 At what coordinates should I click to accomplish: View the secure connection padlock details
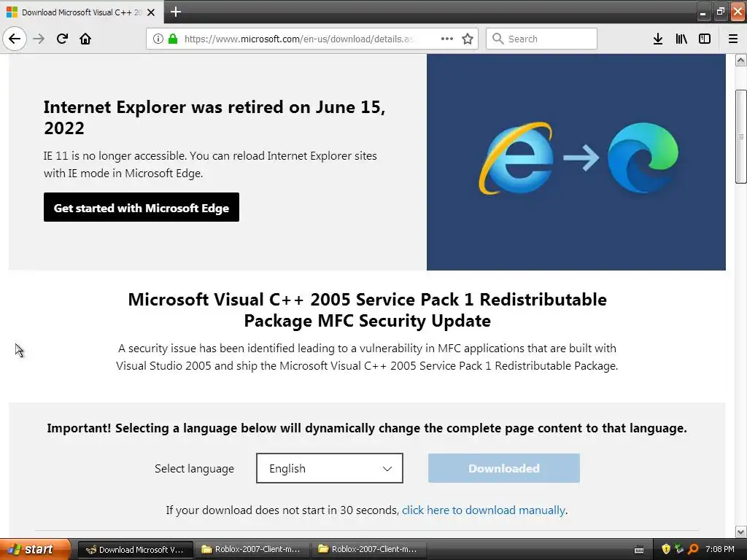coord(173,39)
